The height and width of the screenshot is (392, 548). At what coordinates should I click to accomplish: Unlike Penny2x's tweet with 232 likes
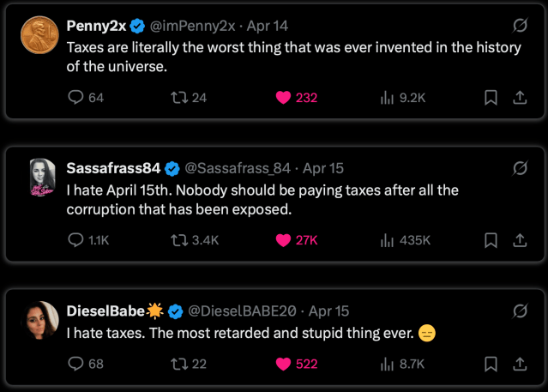click(283, 98)
